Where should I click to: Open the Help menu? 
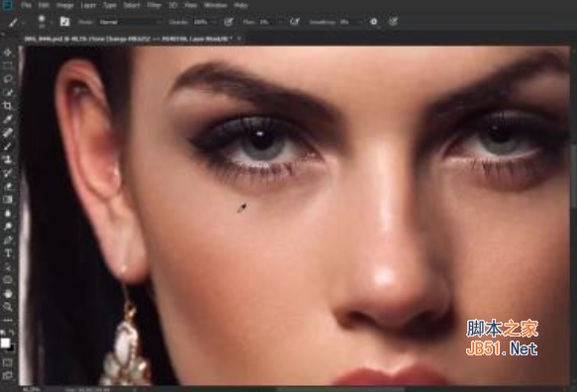click(240, 5)
